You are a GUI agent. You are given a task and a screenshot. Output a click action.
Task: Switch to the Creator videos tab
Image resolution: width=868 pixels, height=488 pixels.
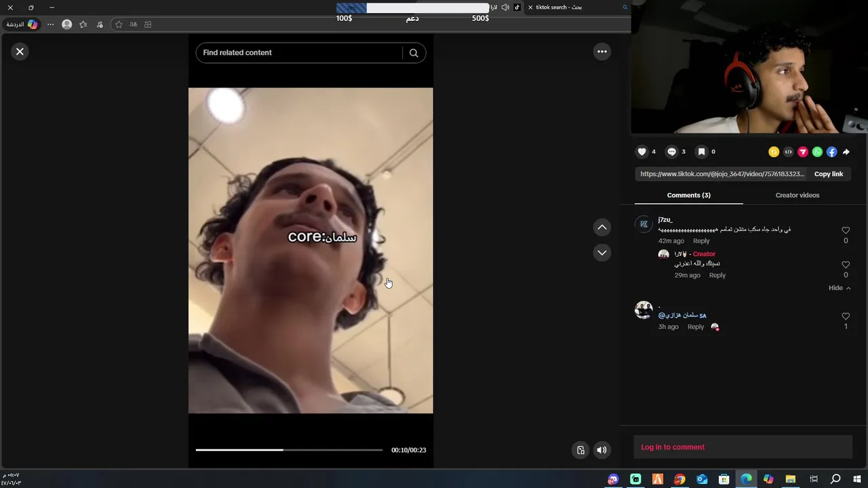tap(797, 195)
